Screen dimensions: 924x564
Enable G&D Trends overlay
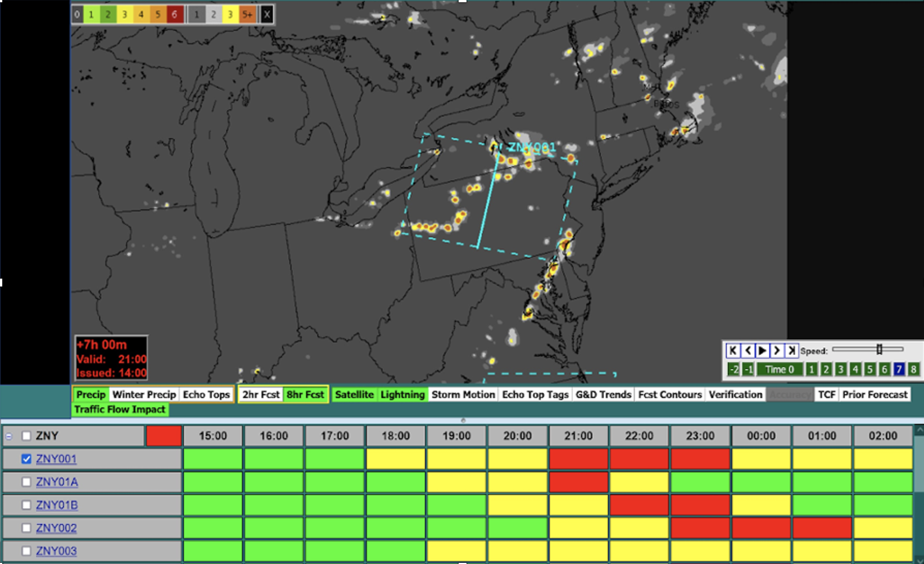click(603, 394)
